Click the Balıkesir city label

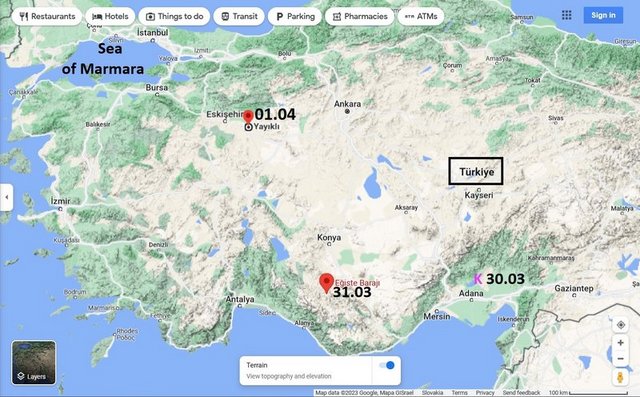click(98, 124)
